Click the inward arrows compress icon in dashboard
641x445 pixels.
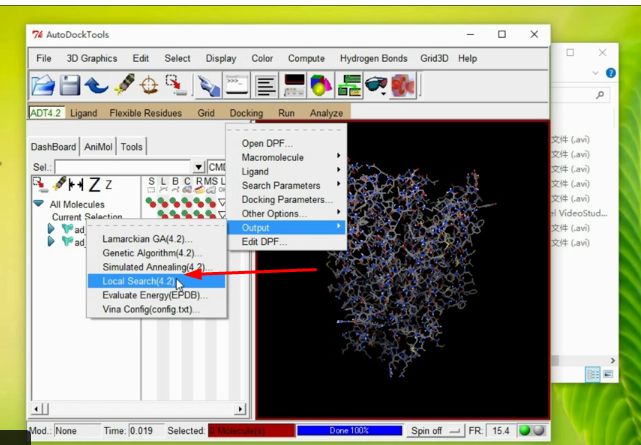[76, 185]
